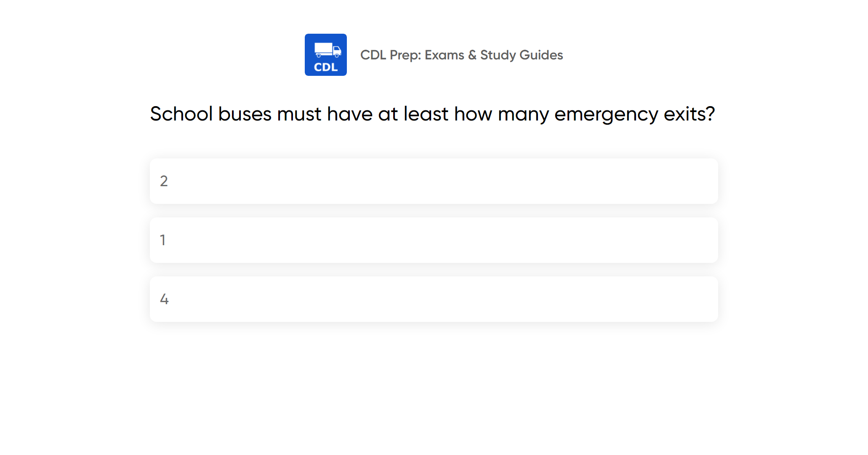
Task: Click the numeral "4" in third answer card
Action: [x=164, y=299]
